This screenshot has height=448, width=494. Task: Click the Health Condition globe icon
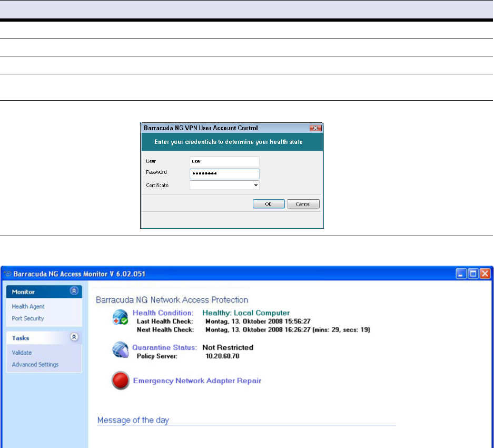121,317
